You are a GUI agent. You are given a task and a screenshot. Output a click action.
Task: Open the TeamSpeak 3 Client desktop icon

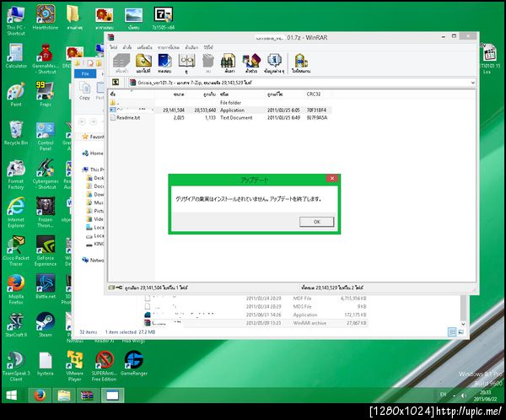pyautogui.click(x=16, y=366)
